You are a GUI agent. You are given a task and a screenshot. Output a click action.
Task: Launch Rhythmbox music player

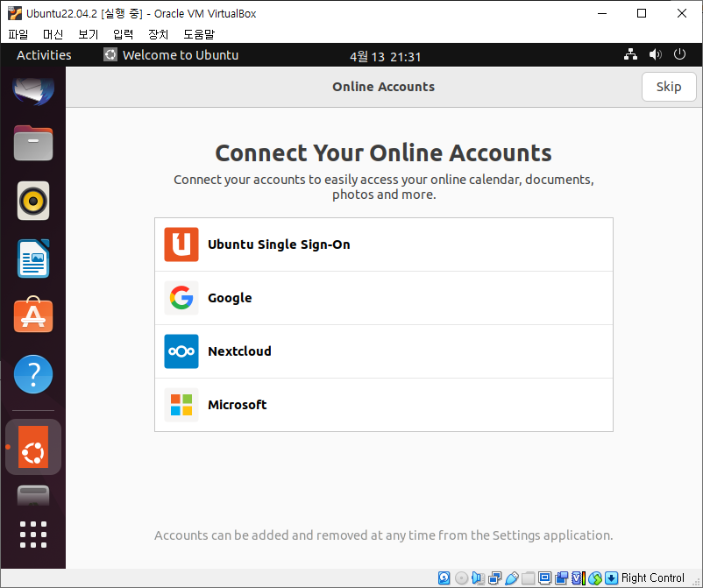(x=33, y=201)
